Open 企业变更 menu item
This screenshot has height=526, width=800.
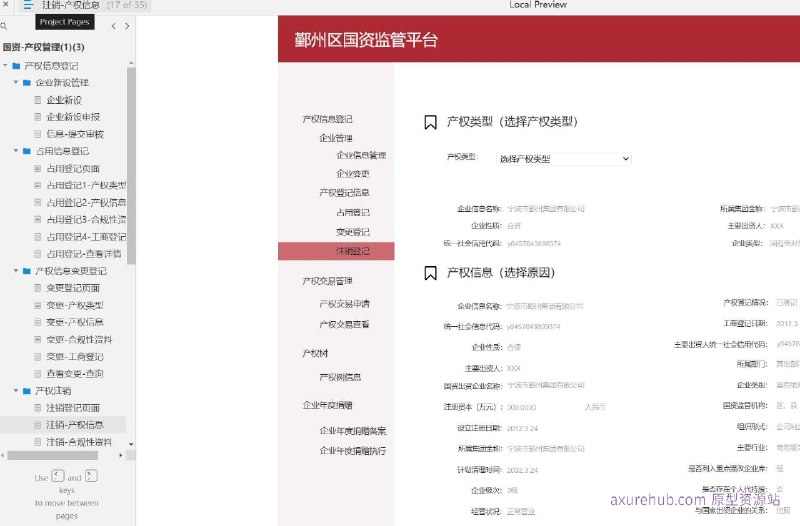coord(353,173)
